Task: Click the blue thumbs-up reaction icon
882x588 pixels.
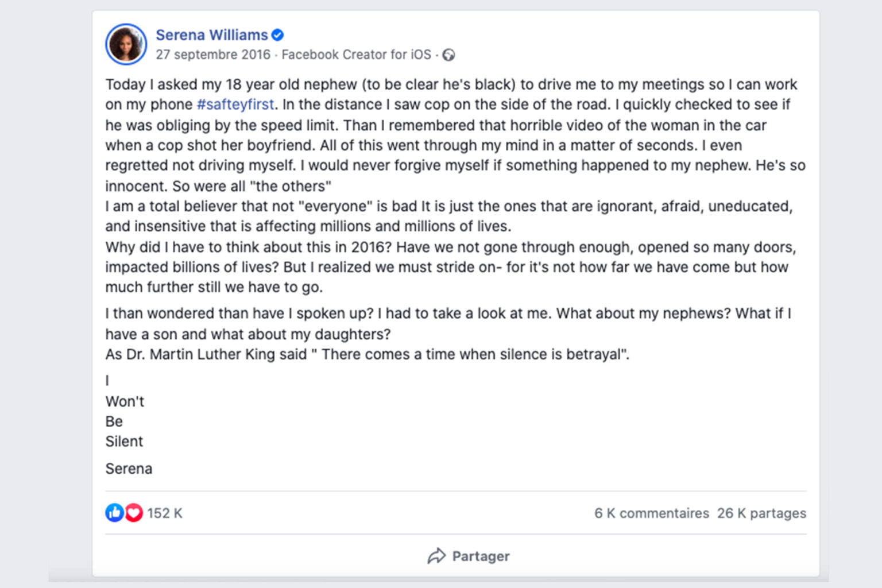Action: (x=114, y=513)
